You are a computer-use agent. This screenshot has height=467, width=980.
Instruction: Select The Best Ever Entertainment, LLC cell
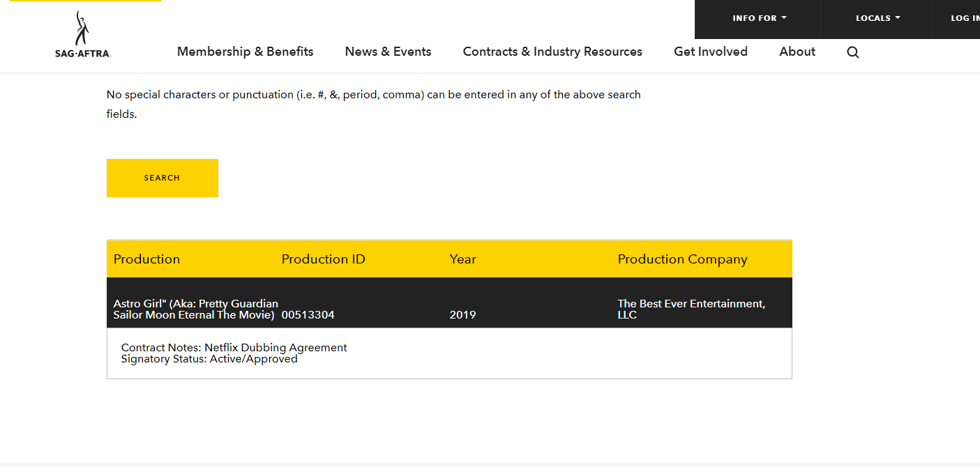(x=691, y=309)
